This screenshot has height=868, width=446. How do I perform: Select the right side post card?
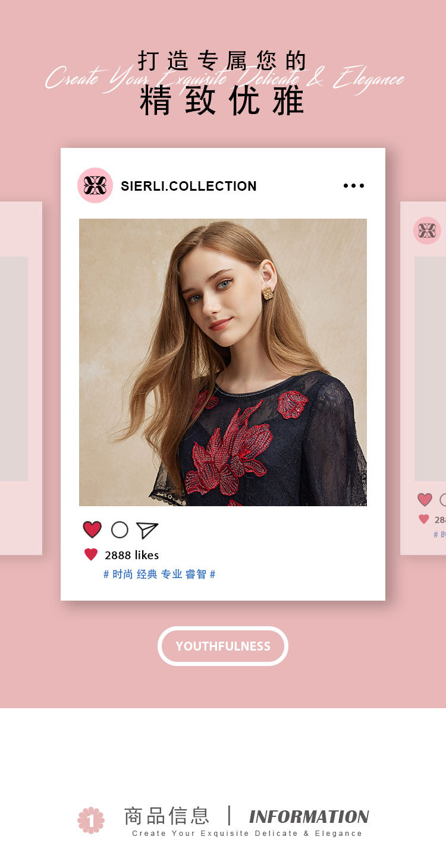[x=423, y=378]
